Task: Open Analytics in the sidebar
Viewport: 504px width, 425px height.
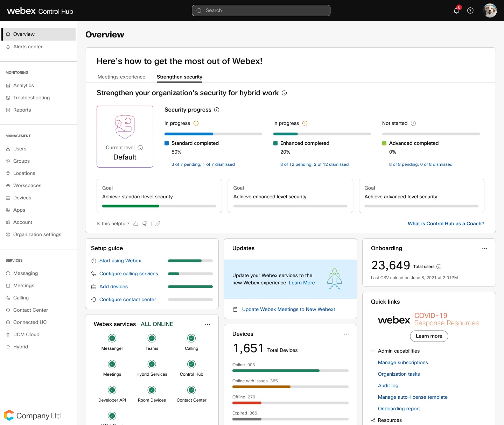Action: click(23, 85)
